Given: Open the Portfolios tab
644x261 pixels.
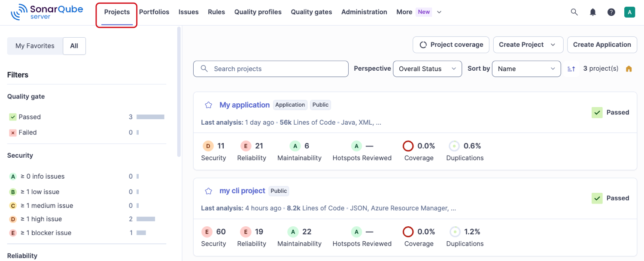Looking at the screenshot, I should pos(154,12).
